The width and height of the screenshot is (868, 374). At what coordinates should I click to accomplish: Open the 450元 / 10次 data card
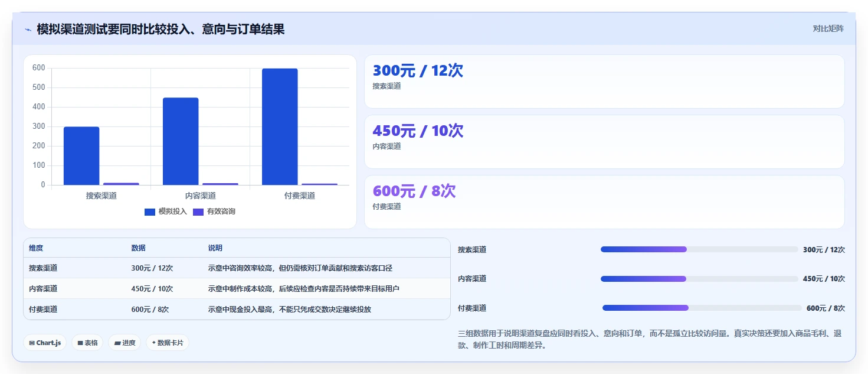point(604,142)
